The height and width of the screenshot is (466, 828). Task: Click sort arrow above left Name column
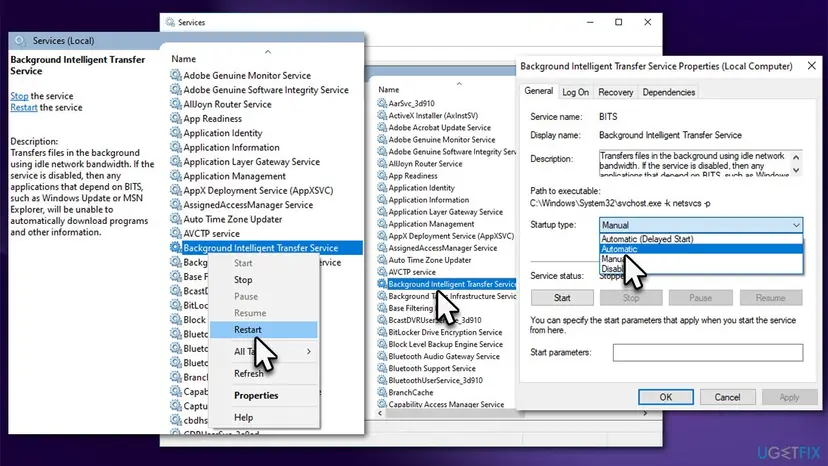pos(268,52)
